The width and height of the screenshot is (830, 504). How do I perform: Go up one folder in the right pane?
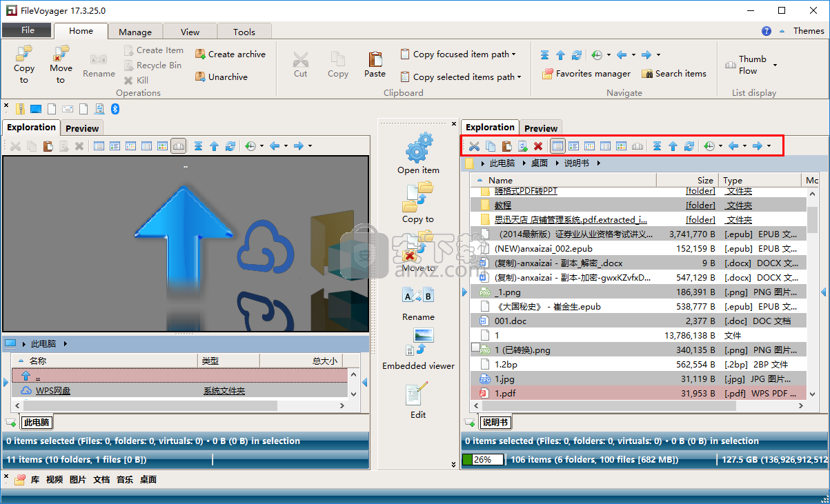tap(673, 145)
